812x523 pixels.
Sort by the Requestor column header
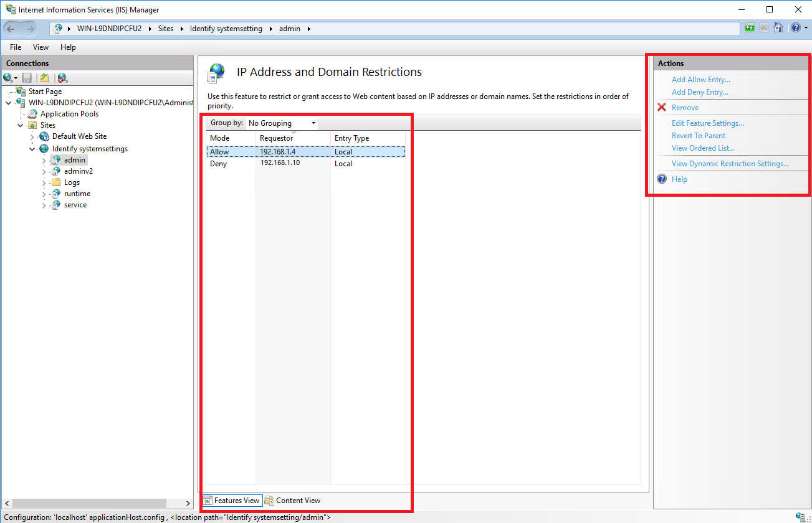pyautogui.click(x=293, y=138)
